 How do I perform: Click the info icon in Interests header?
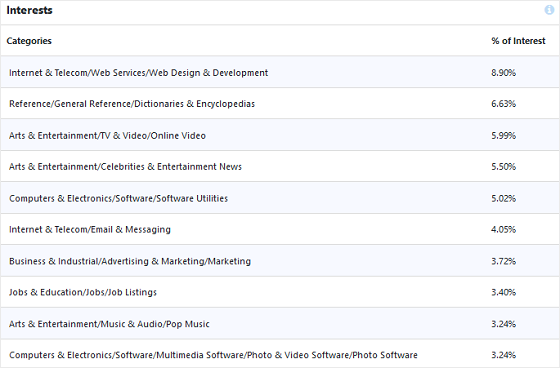549,10
